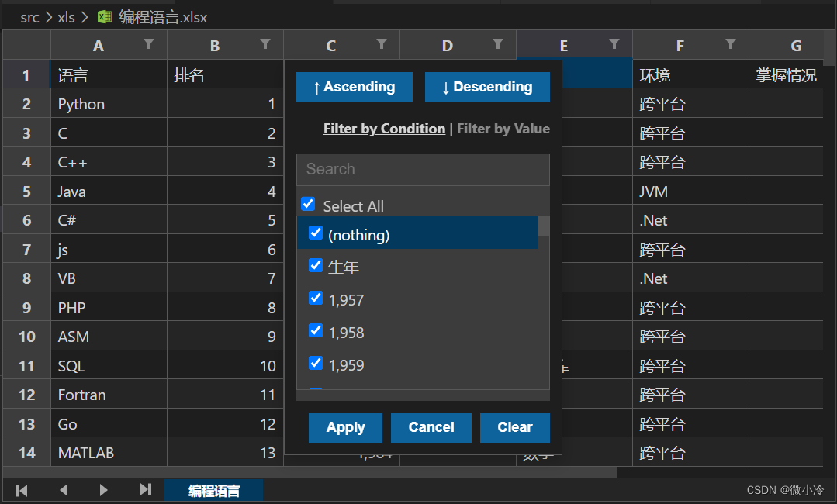
Task: Sort with the Descending button
Action: point(487,87)
